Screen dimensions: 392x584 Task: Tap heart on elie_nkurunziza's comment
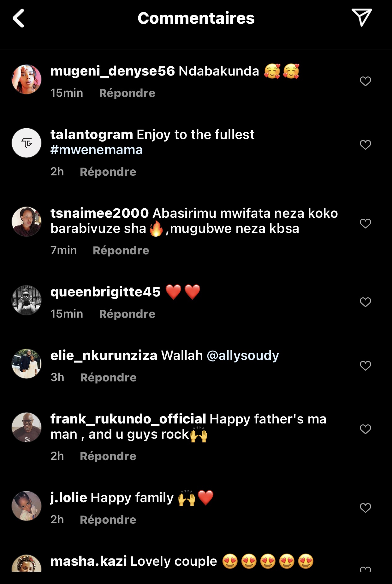[x=365, y=366]
